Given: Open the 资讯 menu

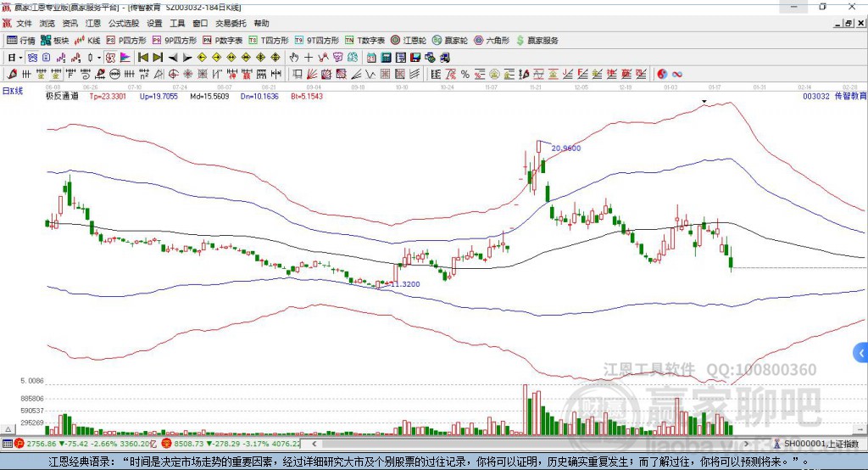Looking at the screenshot, I should pyautogui.click(x=70, y=23).
